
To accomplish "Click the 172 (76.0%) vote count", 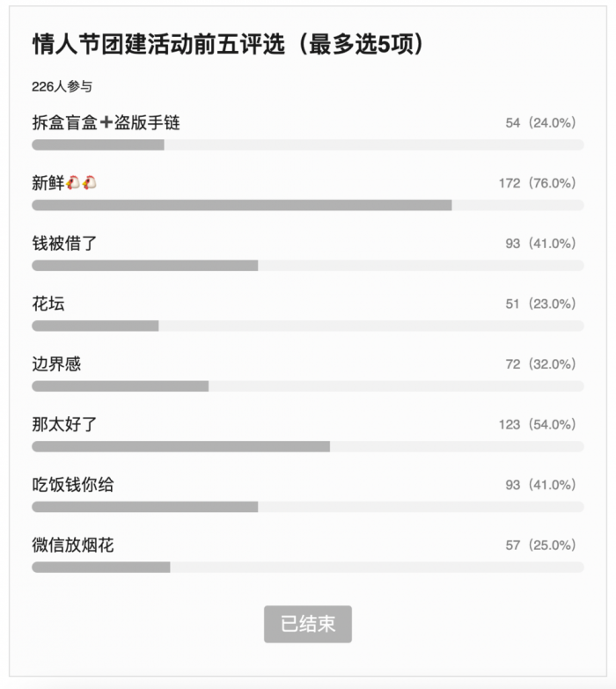I will (x=537, y=183).
